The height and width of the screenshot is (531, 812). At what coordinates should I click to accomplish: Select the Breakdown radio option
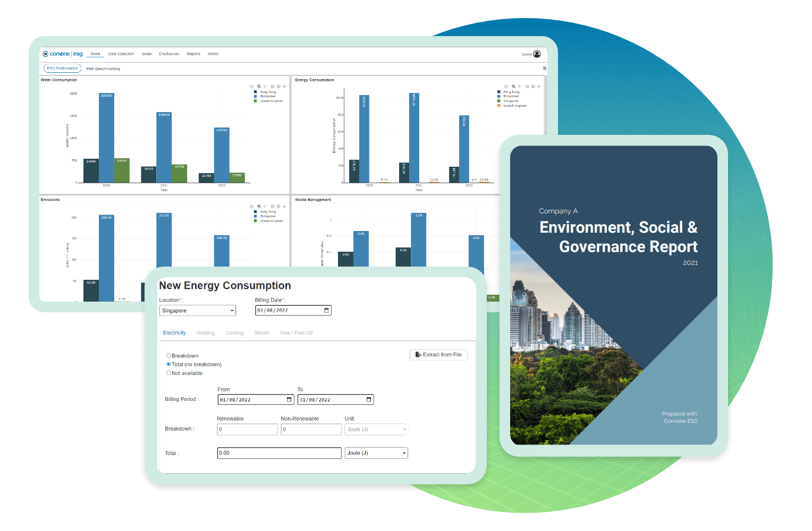168,356
